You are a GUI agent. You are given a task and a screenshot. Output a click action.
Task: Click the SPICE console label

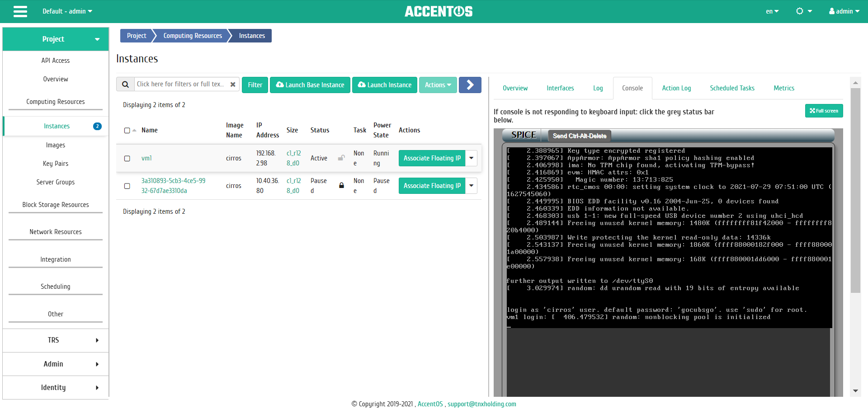tap(524, 135)
